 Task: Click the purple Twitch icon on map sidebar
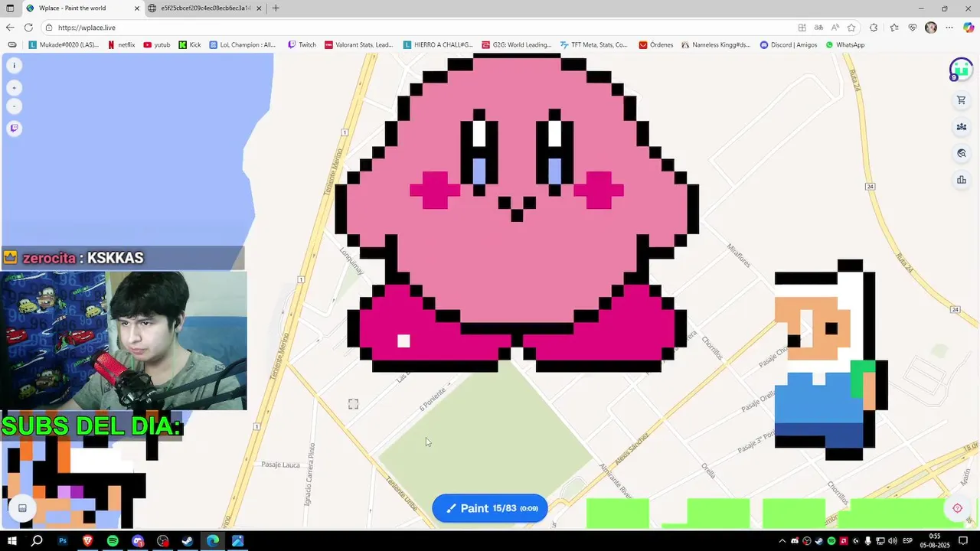click(x=14, y=128)
